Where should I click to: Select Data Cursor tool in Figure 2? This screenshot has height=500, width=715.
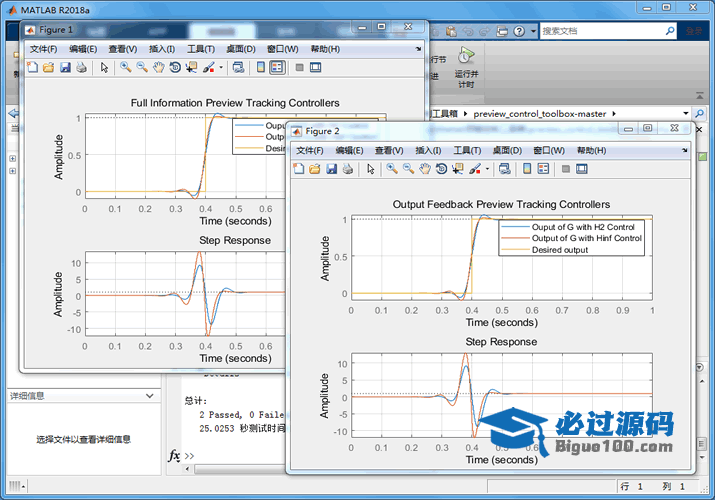[458, 169]
